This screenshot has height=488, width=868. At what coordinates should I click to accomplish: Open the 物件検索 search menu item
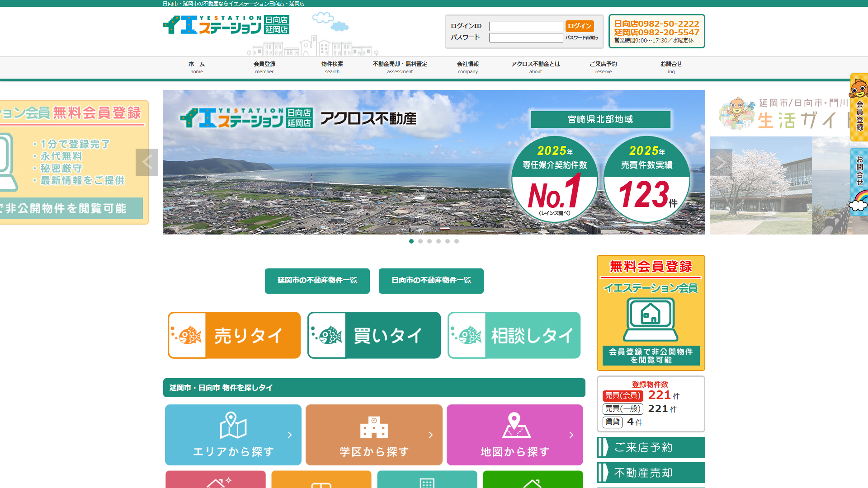[332, 67]
